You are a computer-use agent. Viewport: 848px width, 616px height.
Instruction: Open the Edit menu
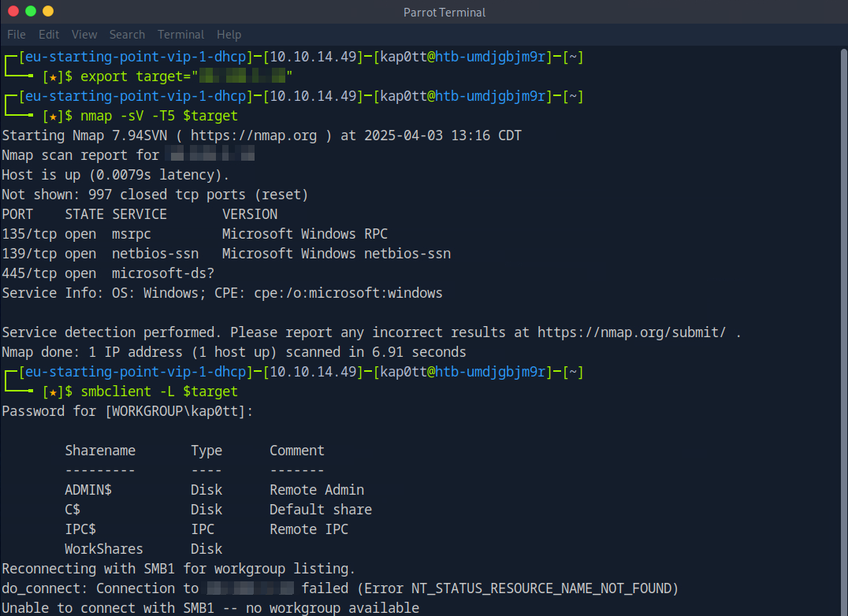[x=49, y=35]
